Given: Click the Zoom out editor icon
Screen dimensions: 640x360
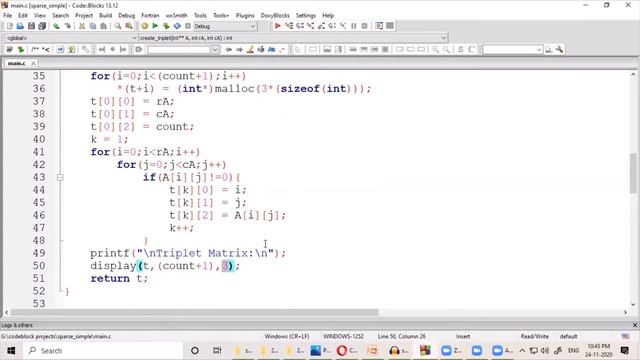Looking at the screenshot, I should 447,49.
